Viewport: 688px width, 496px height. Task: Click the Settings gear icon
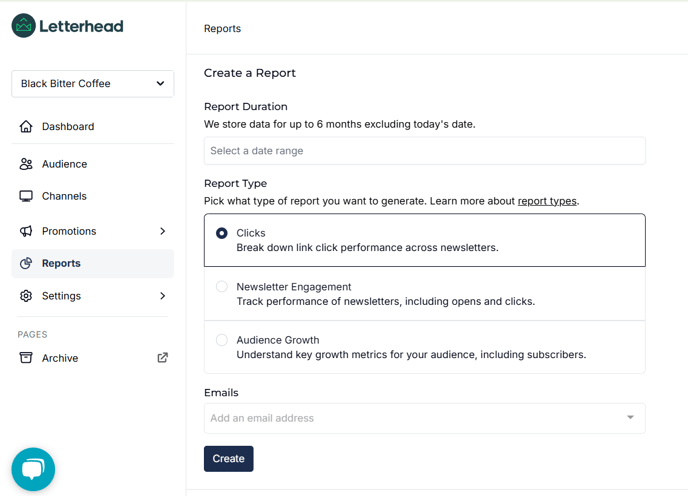click(26, 295)
